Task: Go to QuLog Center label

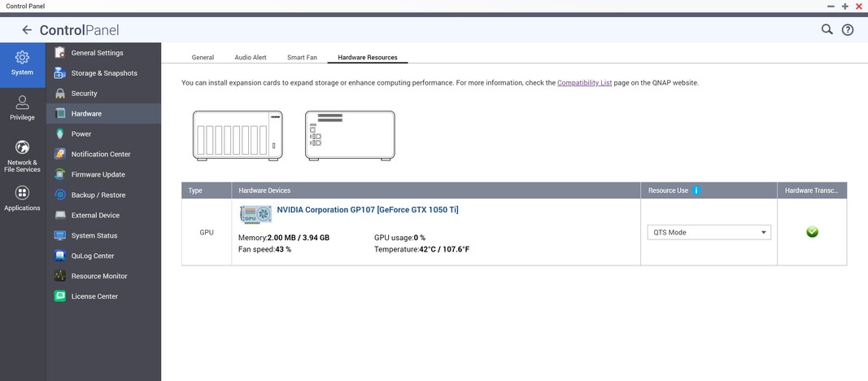Action: coord(93,256)
